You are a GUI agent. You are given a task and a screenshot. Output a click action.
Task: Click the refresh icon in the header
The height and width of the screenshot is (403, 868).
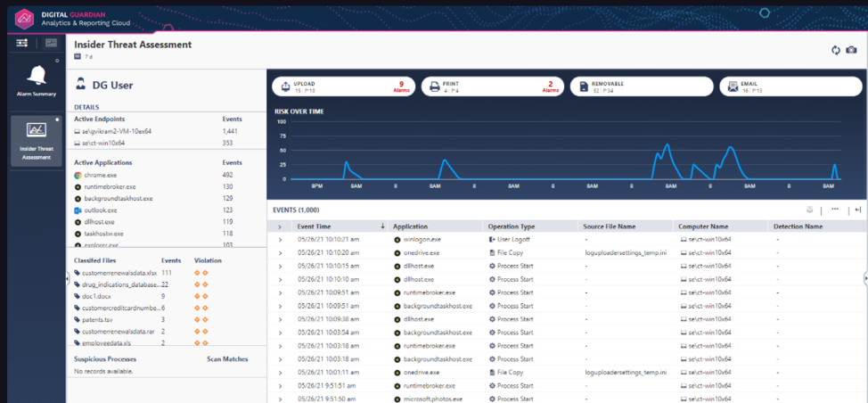[835, 50]
